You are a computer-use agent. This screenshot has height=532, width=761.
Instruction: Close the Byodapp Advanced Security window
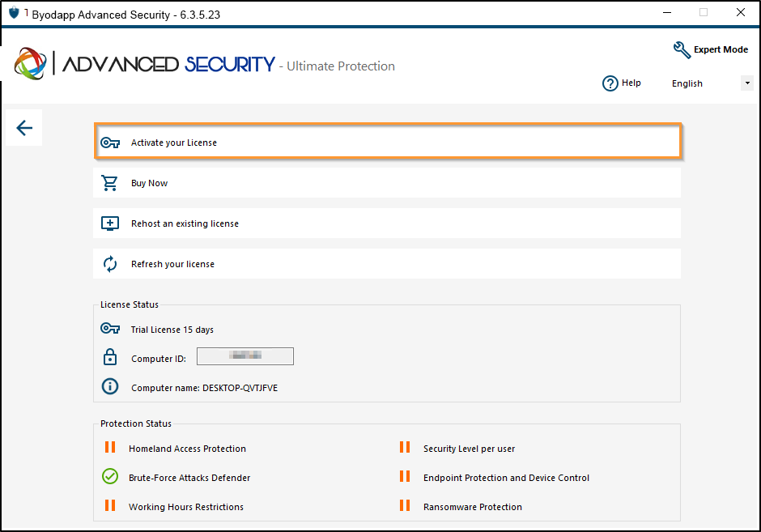pyautogui.click(x=741, y=13)
